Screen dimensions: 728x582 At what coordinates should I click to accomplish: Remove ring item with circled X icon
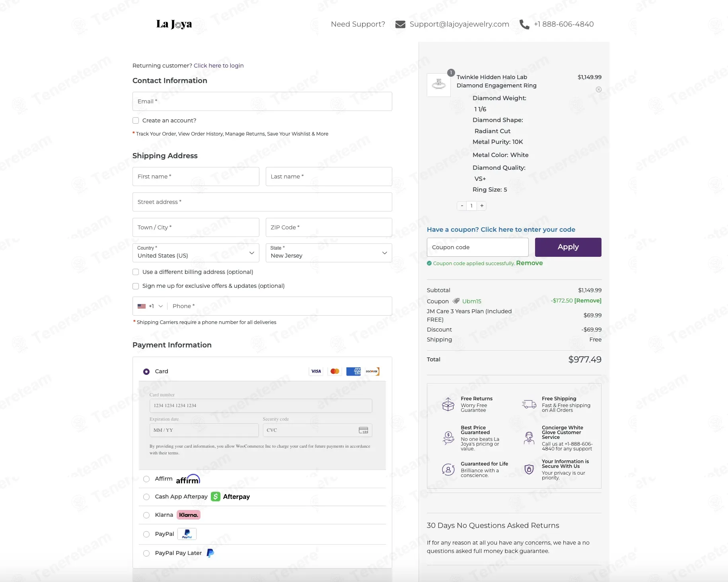click(x=599, y=89)
